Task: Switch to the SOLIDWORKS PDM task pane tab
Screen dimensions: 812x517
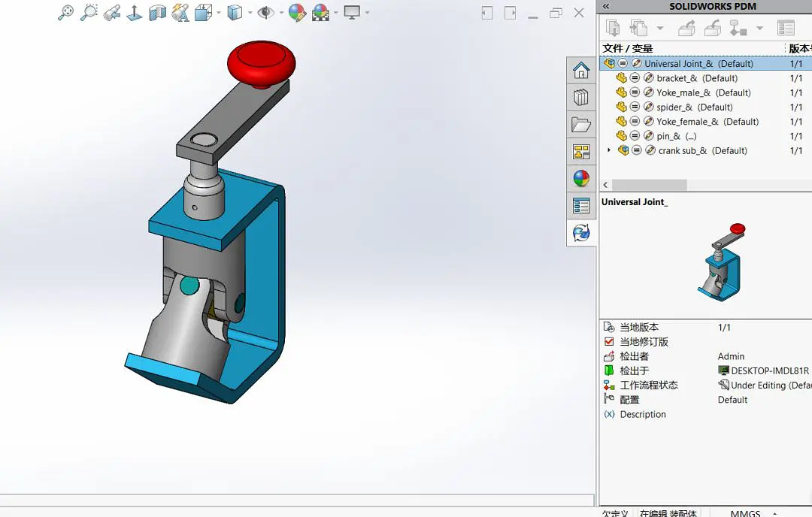Action: point(581,233)
